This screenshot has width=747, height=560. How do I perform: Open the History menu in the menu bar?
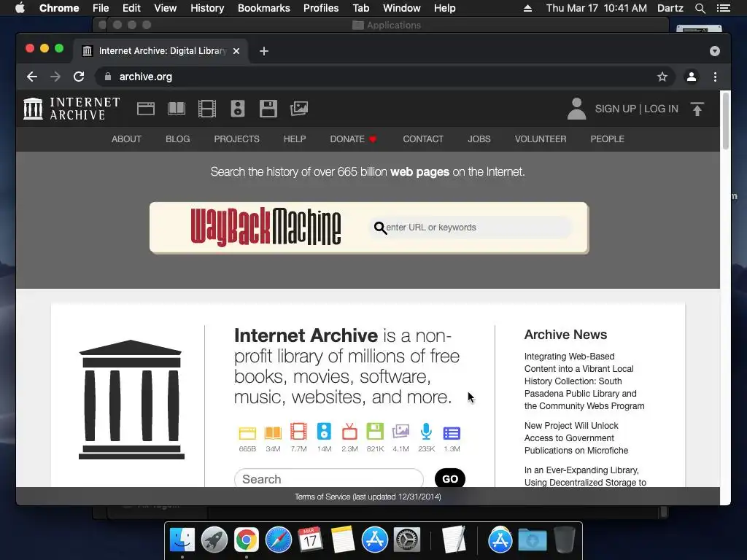click(x=207, y=8)
